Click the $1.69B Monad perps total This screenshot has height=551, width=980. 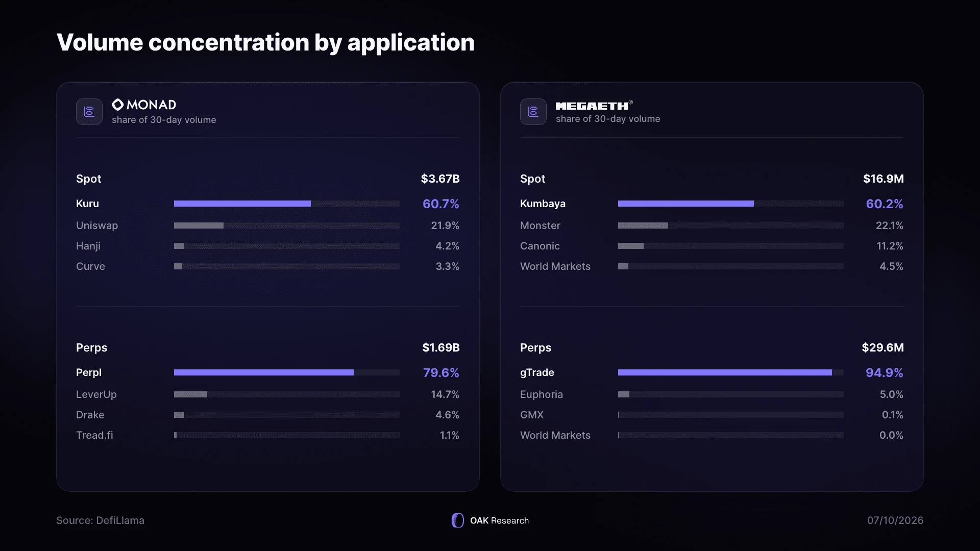[x=441, y=347]
